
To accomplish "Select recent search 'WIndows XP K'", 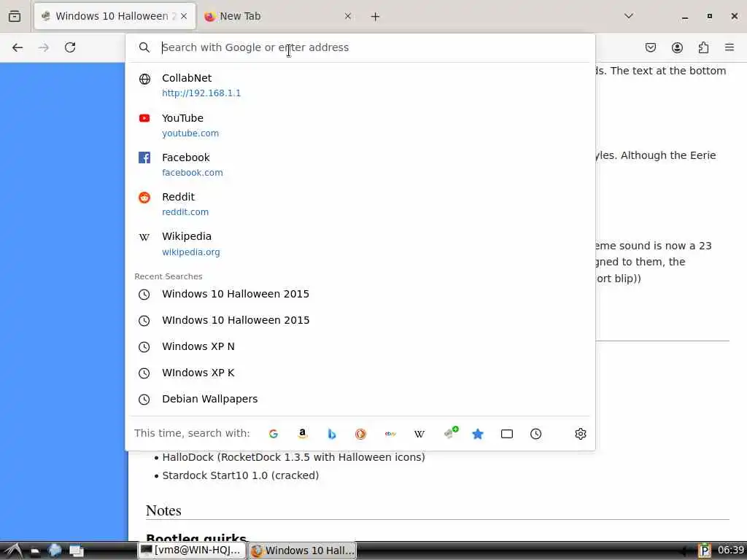I will point(360,373).
